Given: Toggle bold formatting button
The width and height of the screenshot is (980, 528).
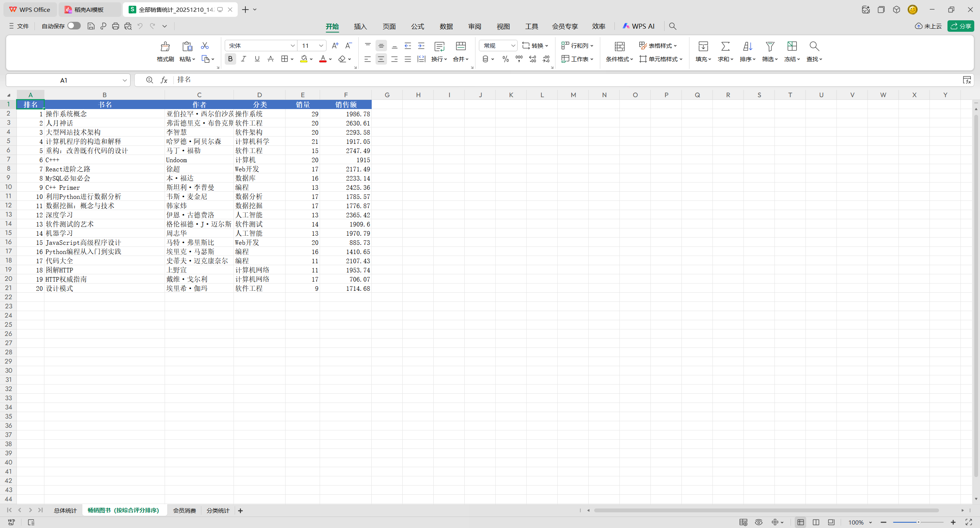Looking at the screenshot, I should [230, 59].
